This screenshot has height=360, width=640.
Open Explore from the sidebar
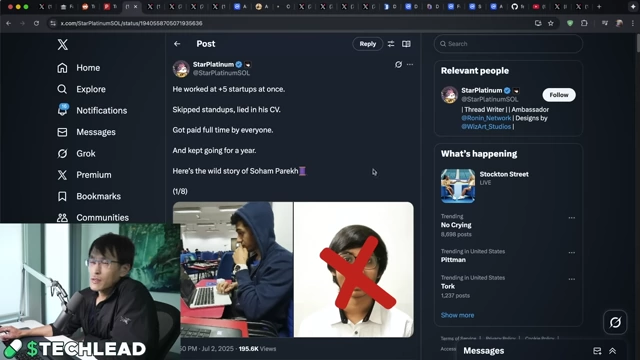pos(81,89)
